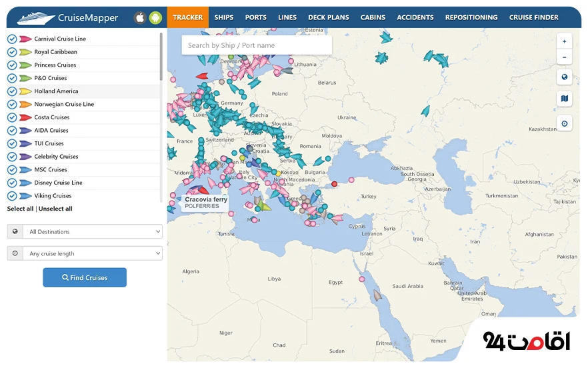Click the green Princess Cruises ship icon

(x=25, y=65)
